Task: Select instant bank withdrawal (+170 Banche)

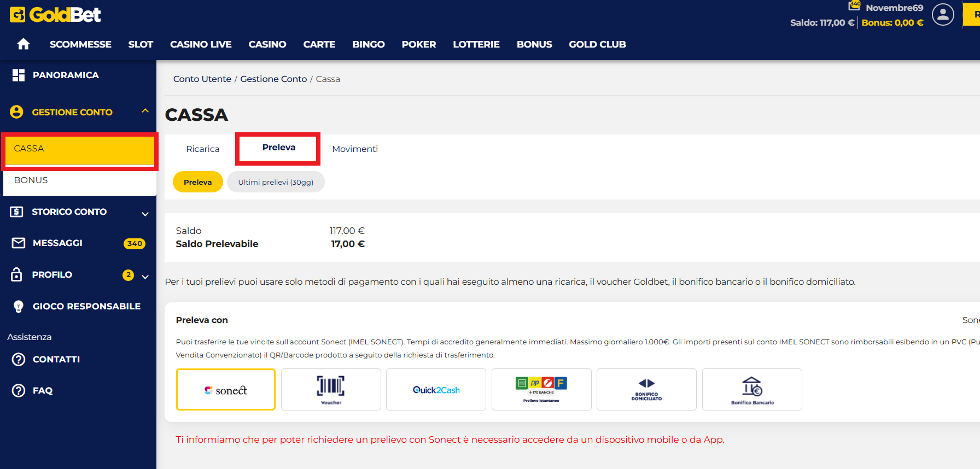Action: pos(541,389)
